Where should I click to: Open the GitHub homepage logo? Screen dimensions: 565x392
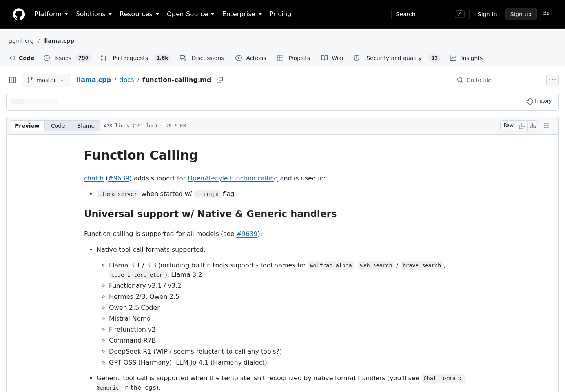click(x=19, y=14)
